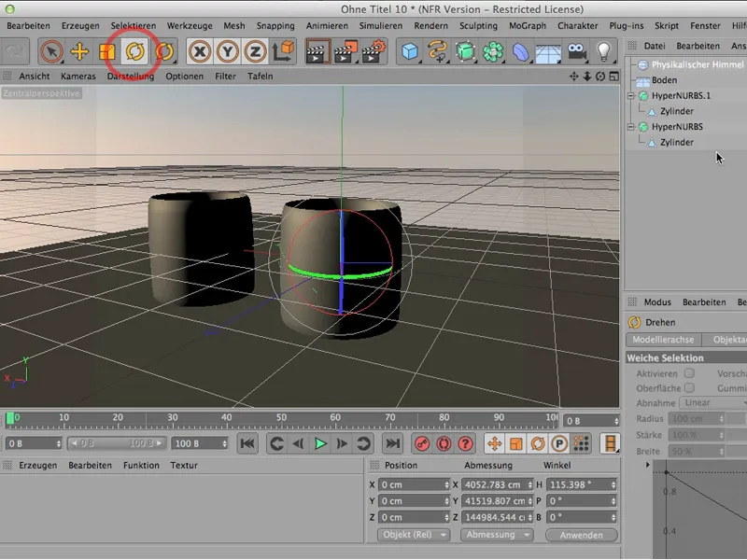The image size is (747, 560).
Task: Click stepper on end frame 100 B
Action: (x=224, y=443)
